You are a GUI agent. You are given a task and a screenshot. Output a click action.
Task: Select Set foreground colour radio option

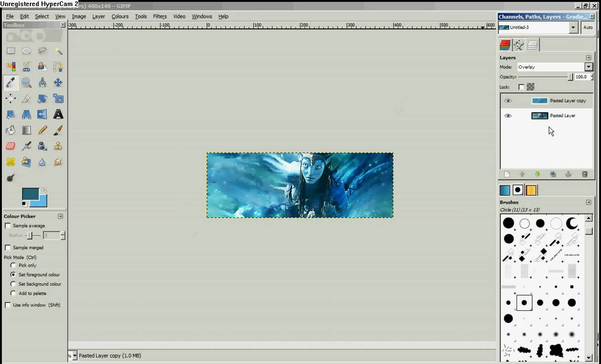pyautogui.click(x=14, y=275)
